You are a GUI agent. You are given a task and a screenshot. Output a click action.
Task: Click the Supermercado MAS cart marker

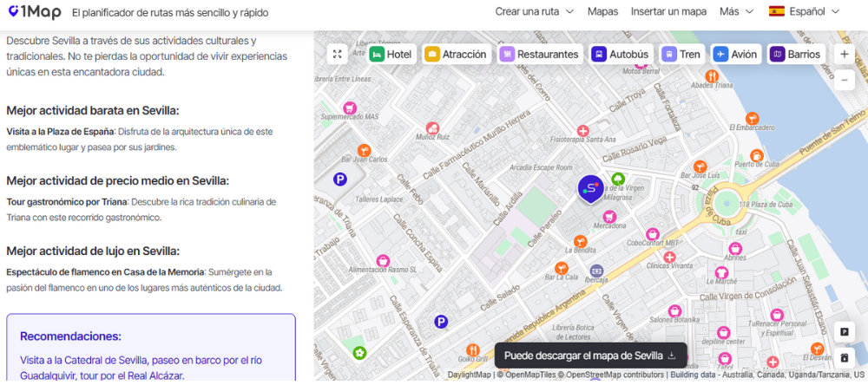point(349,108)
